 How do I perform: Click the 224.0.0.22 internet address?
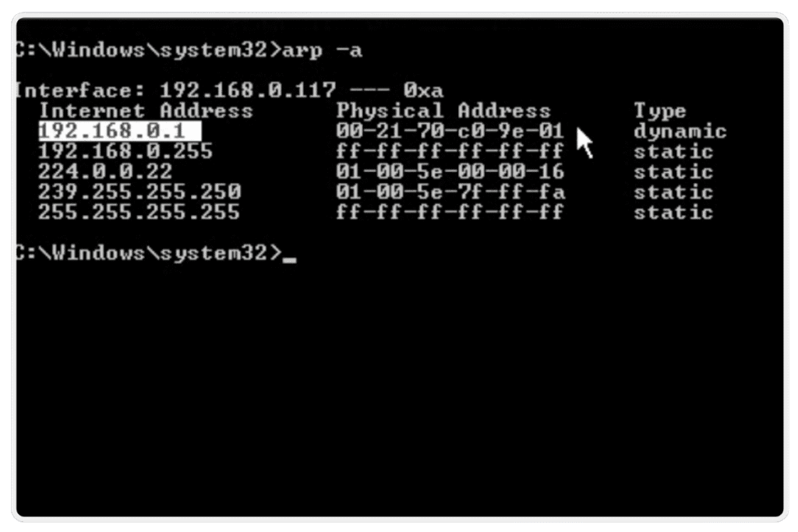pos(105,172)
